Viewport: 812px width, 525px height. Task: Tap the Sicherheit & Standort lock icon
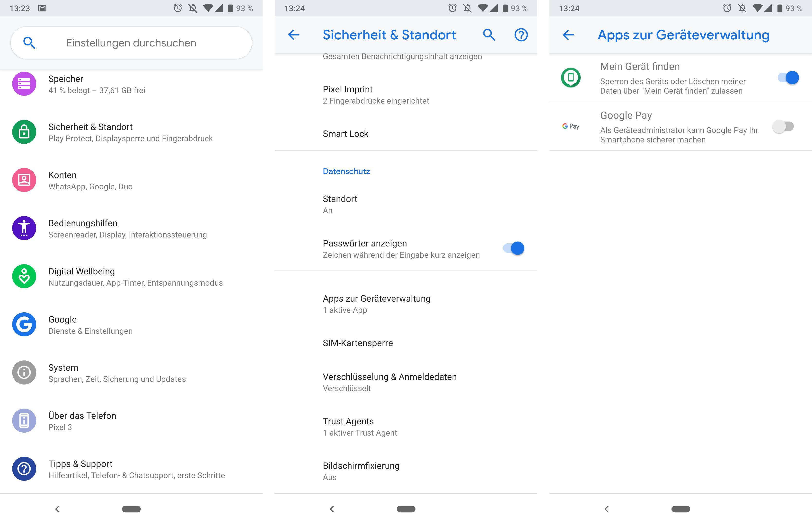(24, 132)
